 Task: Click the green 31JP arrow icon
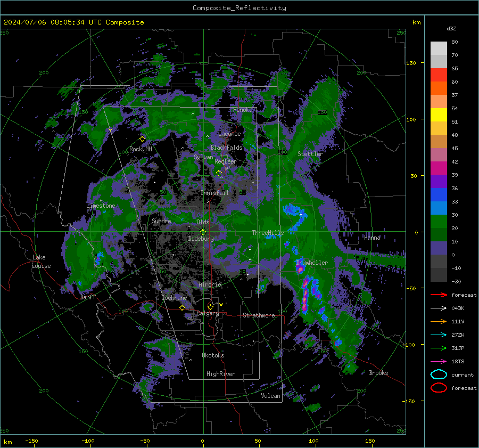439,348
